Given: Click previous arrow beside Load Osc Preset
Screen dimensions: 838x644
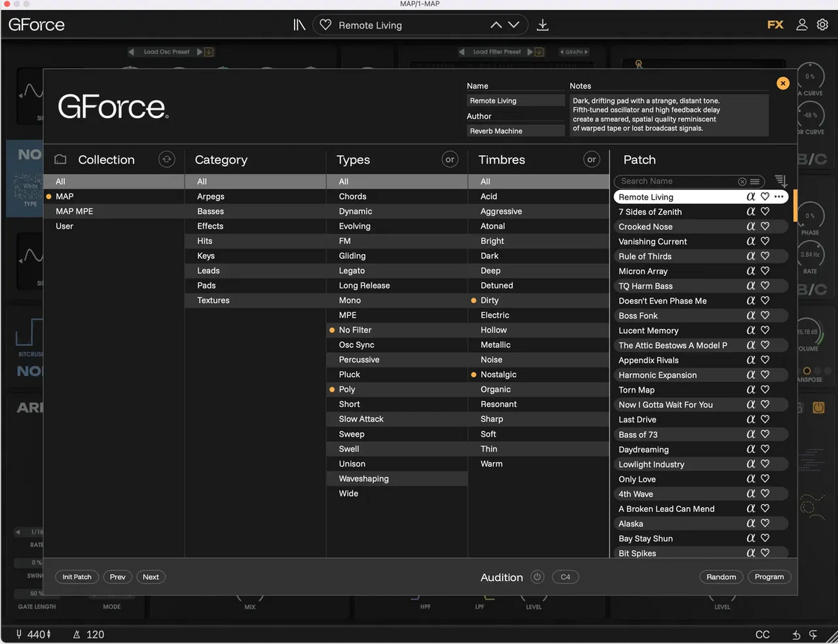Looking at the screenshot, I should click(131, 52).
